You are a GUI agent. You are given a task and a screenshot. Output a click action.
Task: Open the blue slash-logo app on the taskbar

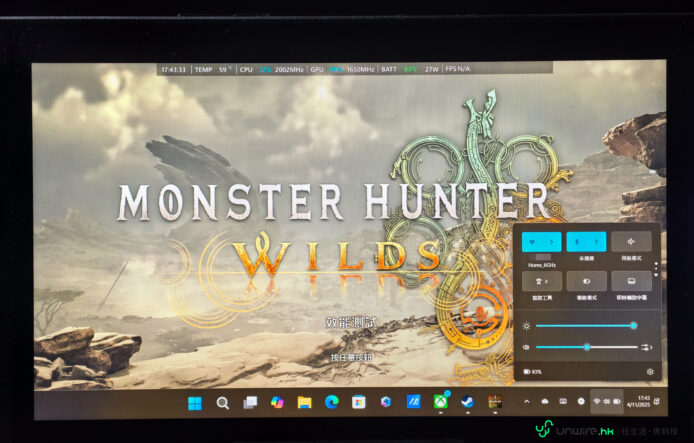point(413,401)
